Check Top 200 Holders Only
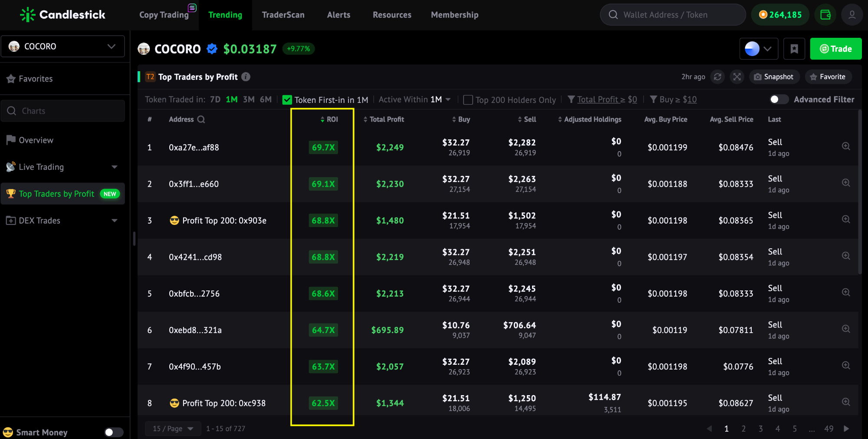 point(468,100)
